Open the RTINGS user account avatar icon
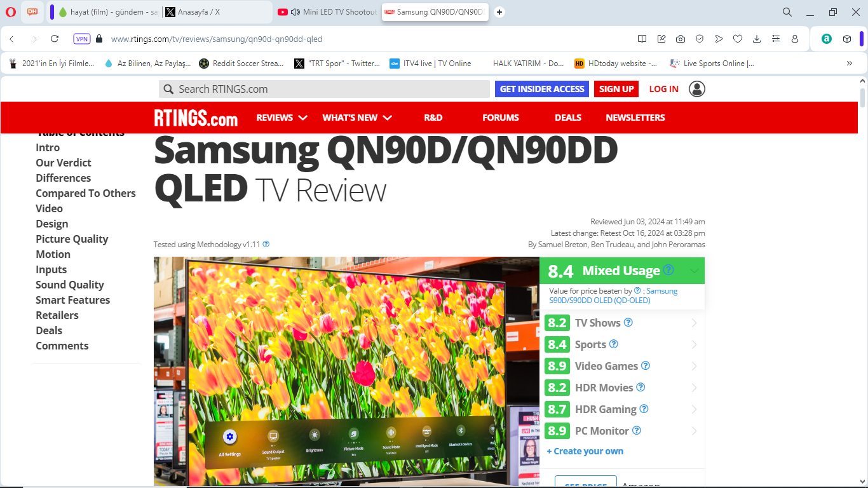Screen dimensions: 868x488 [x=697, y=89]
